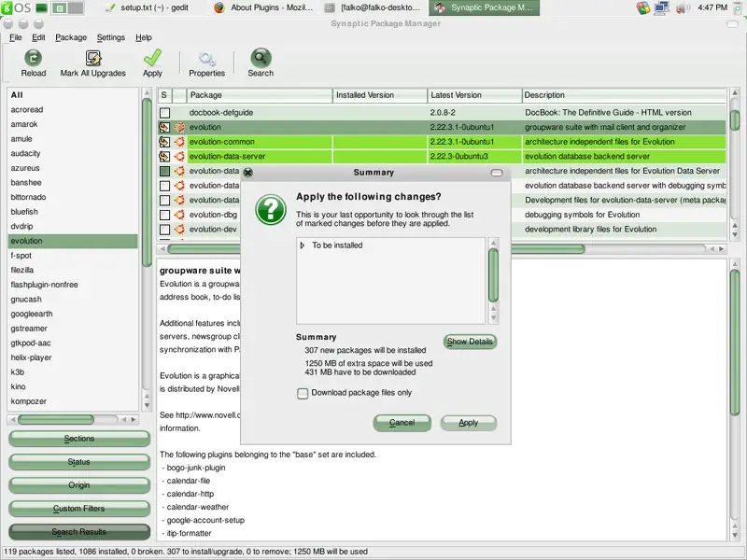747x560 pixels.
Task: Click the volume speaker tray icon
Action: pyautogui.click(x=683, y=7)
